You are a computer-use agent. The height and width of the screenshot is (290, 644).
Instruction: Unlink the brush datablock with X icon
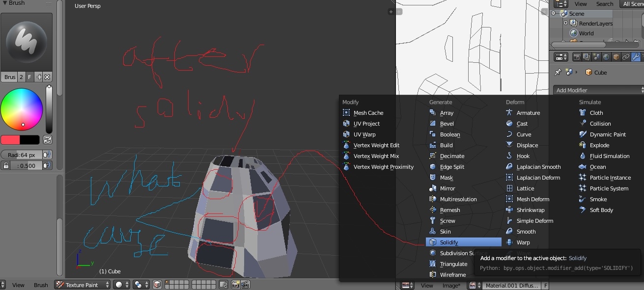tap(47, 77)
